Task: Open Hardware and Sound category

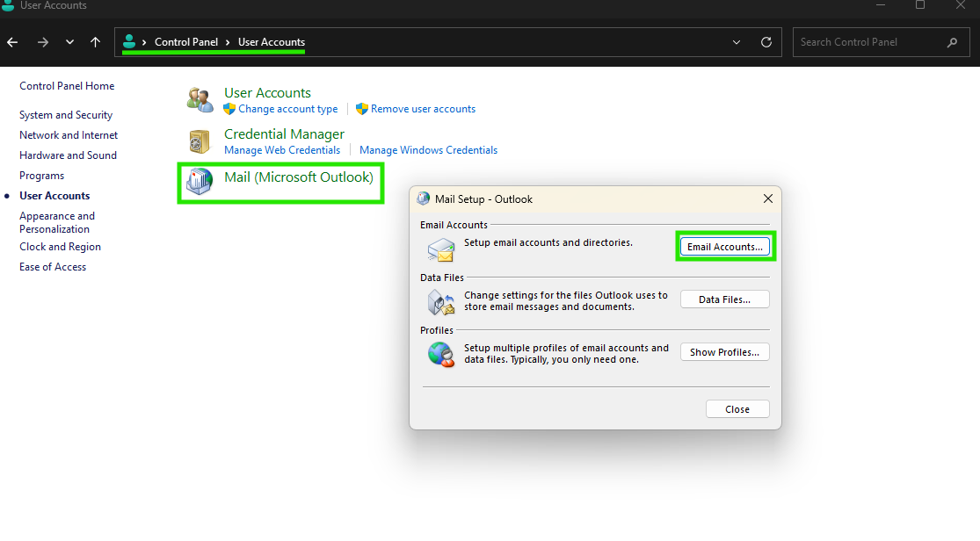Action: click(x=69, y=155)
